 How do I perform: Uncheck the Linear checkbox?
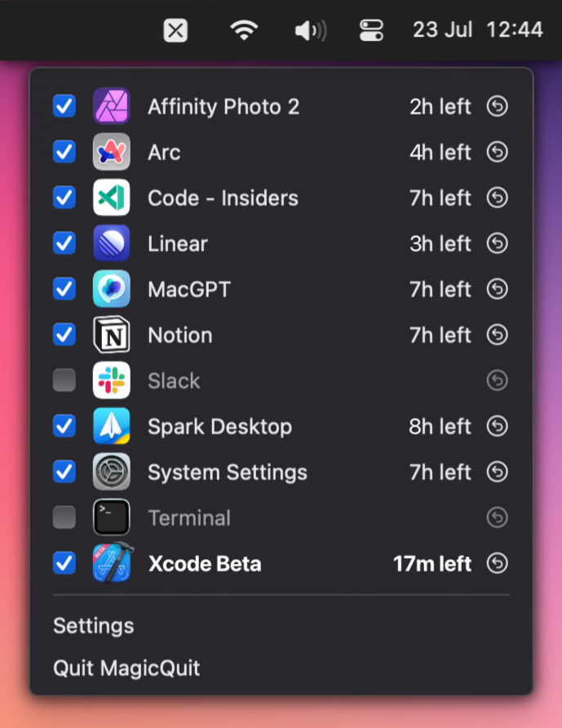(64, 243)
